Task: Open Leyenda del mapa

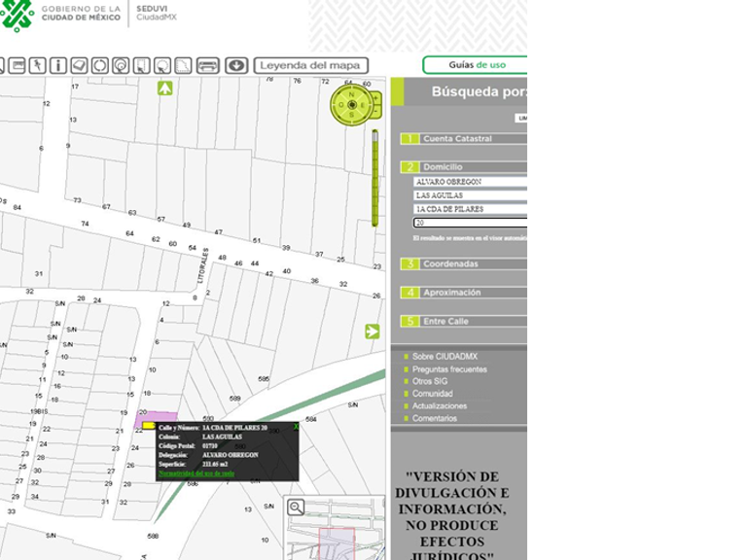Action: click(311, 65)
